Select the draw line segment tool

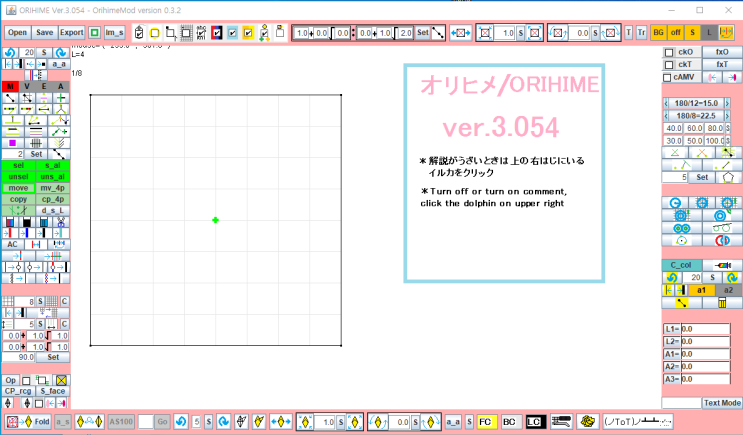pos(10,98)
